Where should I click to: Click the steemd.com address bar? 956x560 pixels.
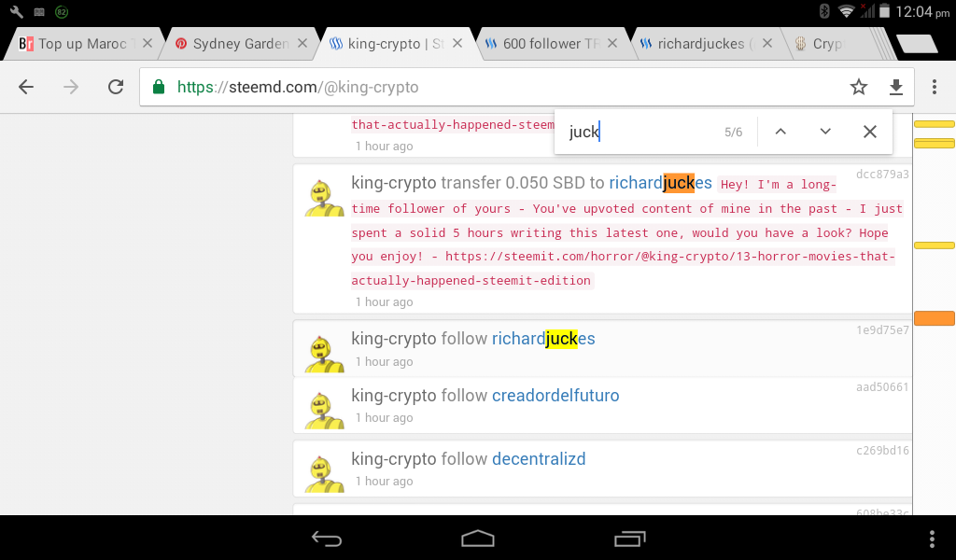494,87
